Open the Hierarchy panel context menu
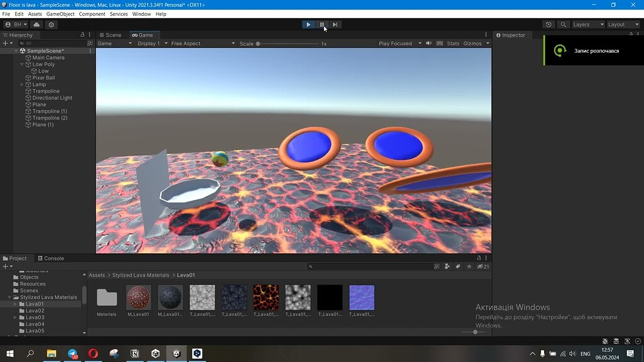This screenshot has height=362, width=644. (89, 35)
